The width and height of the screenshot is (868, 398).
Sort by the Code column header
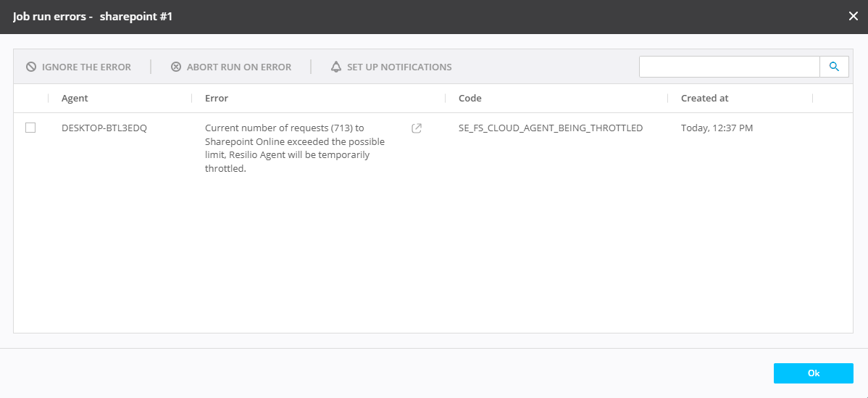470,98
